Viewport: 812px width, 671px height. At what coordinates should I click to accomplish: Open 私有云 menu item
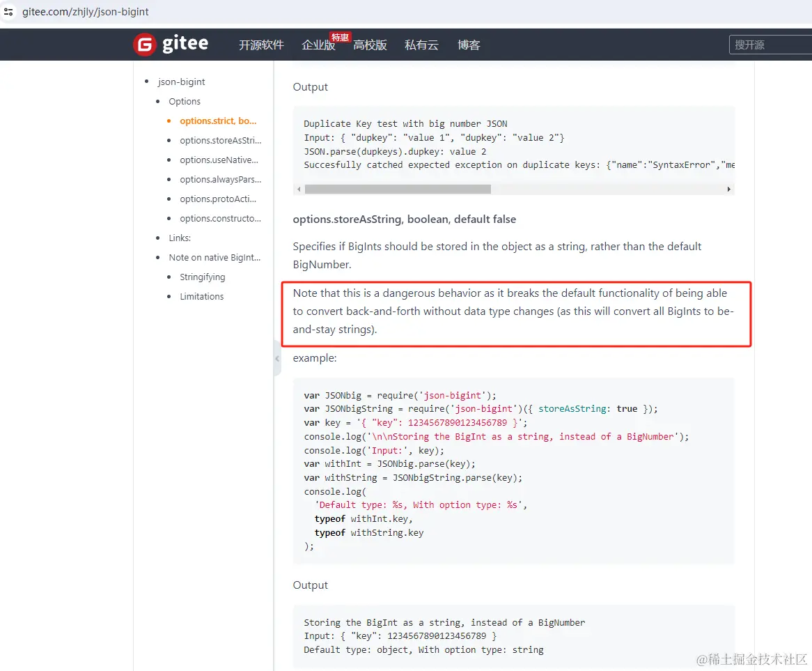421,45
